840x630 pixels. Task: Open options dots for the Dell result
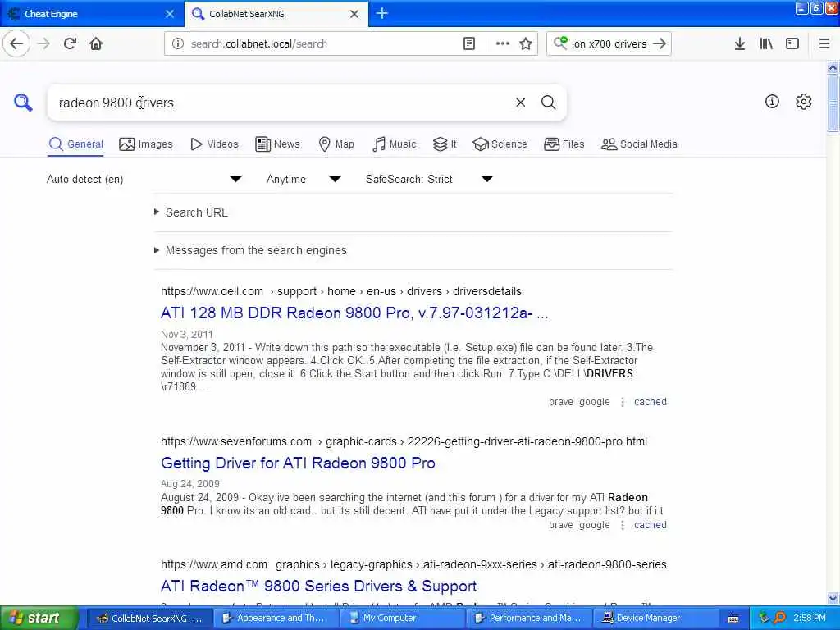click(622, 402)
